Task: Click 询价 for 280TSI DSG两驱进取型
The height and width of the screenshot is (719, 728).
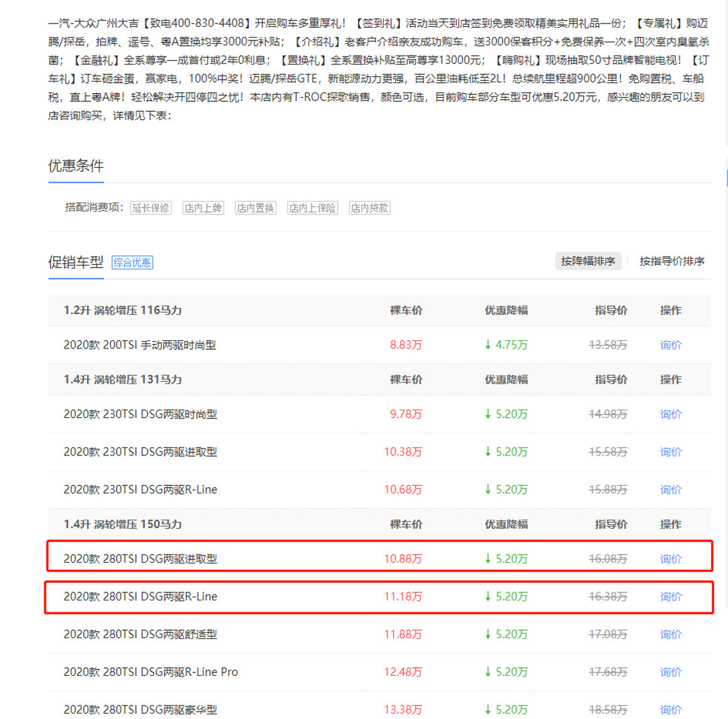Action: point(670,559)
